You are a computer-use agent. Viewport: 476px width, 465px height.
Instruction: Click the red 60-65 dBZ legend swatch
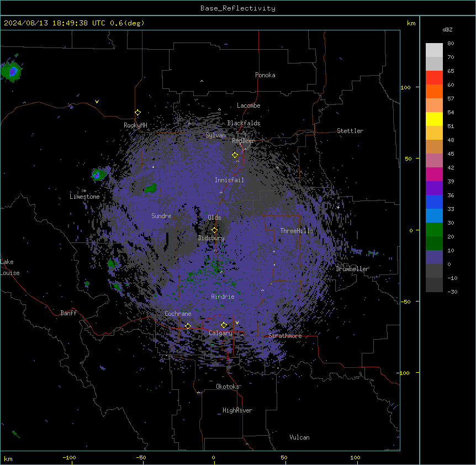pos(434,77)
